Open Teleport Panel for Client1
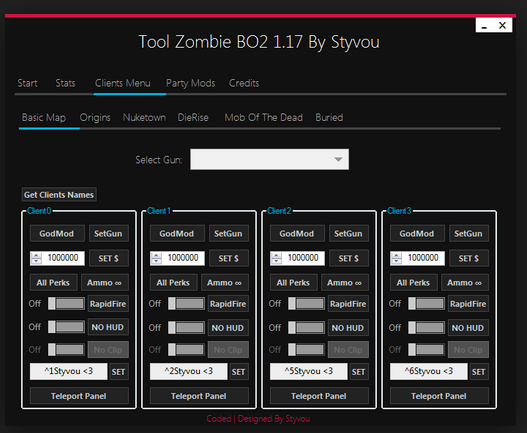This screenshot has width=527, height=433. [199, 396]
